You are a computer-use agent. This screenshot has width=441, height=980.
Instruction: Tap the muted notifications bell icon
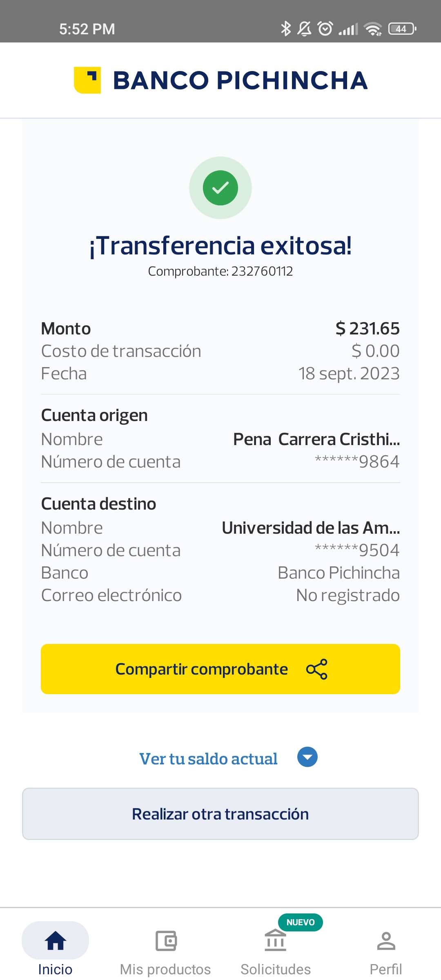(x=305, y=29)
